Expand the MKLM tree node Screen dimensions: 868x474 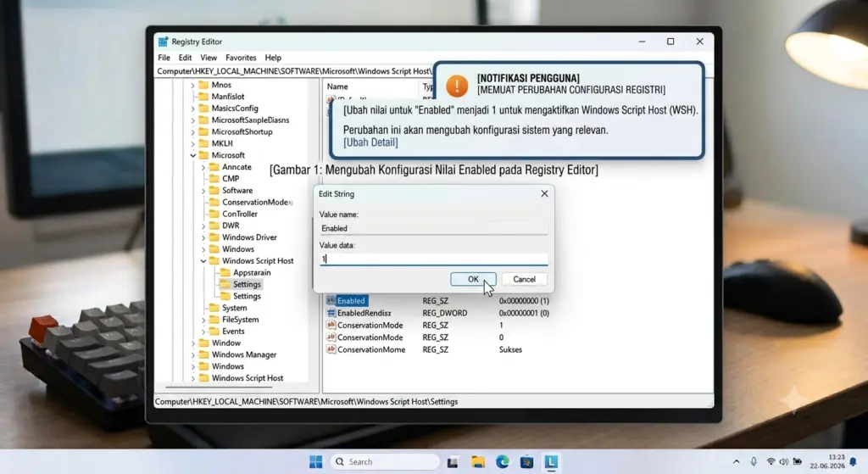(192, 143)
